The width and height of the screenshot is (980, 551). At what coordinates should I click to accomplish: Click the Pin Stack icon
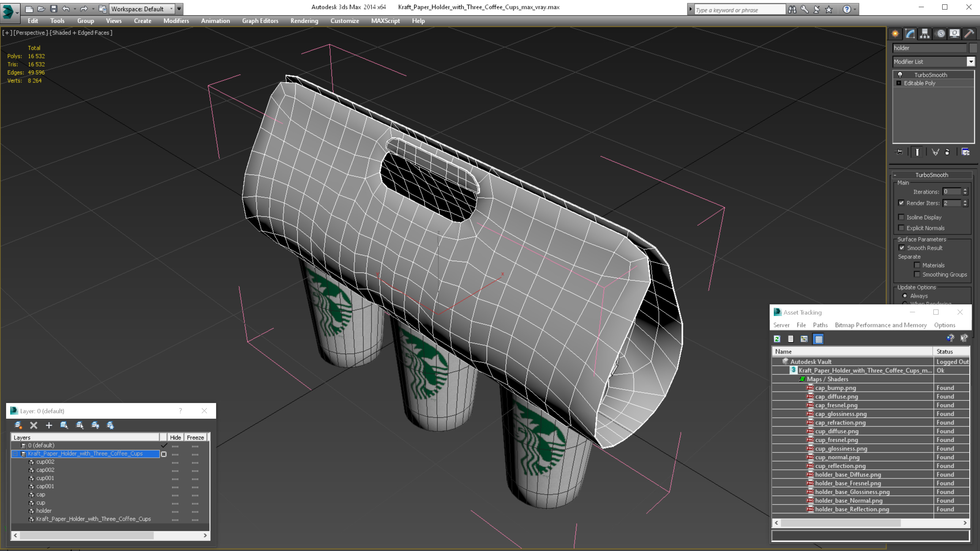[899, 152]
